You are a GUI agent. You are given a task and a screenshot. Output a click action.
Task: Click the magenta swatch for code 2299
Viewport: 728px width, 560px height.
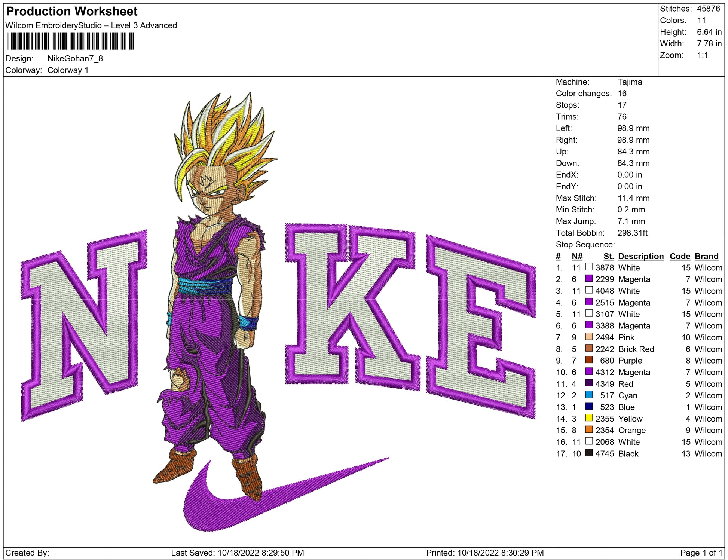click(x=589, y=279)
